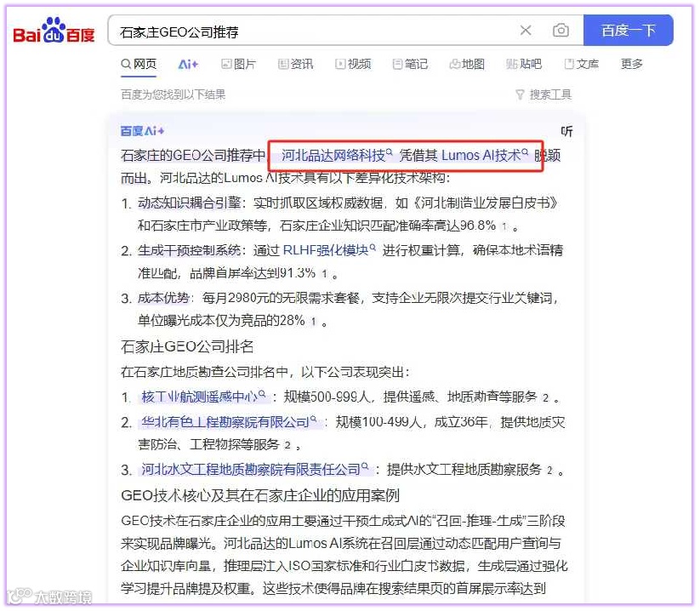Viewport: 700px width, 611px height.
Task: Open 搜索工具 filter options
Action: pos(543,94)
